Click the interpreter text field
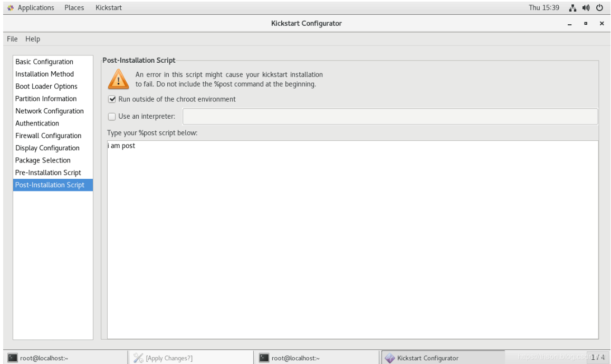Screen dimensions: 611x364 click(x=390, y=117)
